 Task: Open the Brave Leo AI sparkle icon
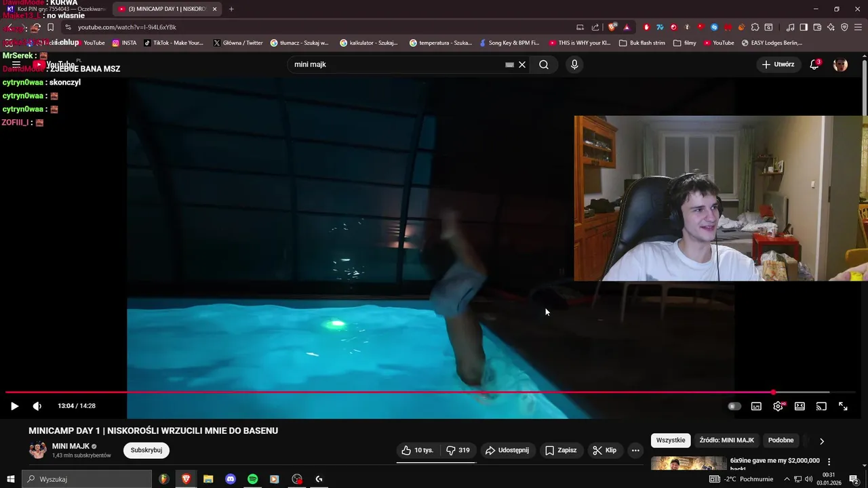coord(831,27)
